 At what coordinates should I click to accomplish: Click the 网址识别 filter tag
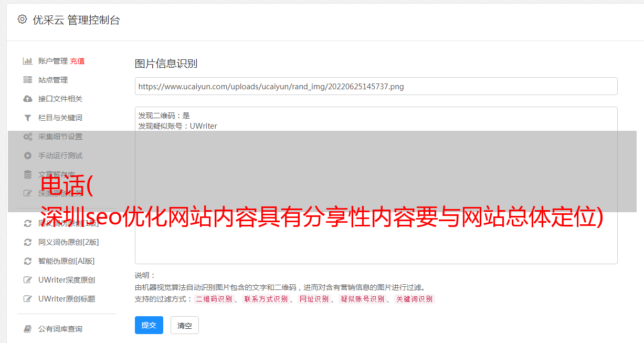pos(314,299)
